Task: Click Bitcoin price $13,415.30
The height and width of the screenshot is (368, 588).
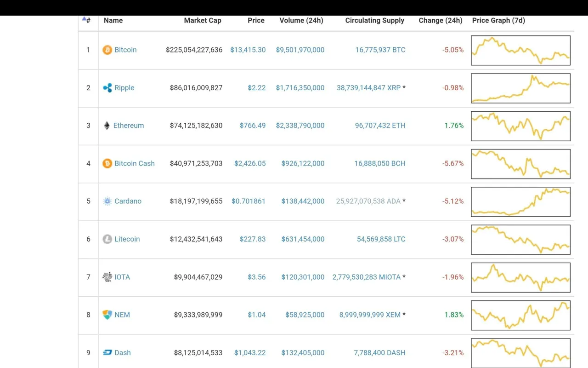Action: [x=248, y=50]
